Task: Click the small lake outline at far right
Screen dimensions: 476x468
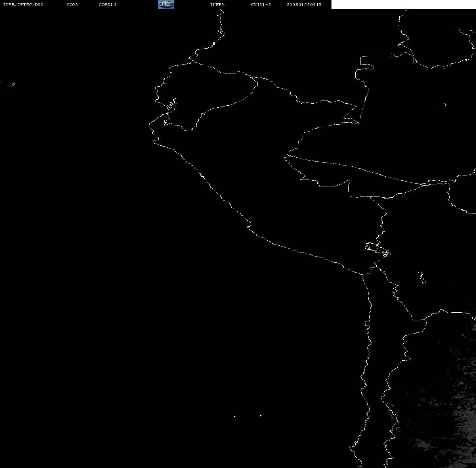Action: click(x=444, y=104)
